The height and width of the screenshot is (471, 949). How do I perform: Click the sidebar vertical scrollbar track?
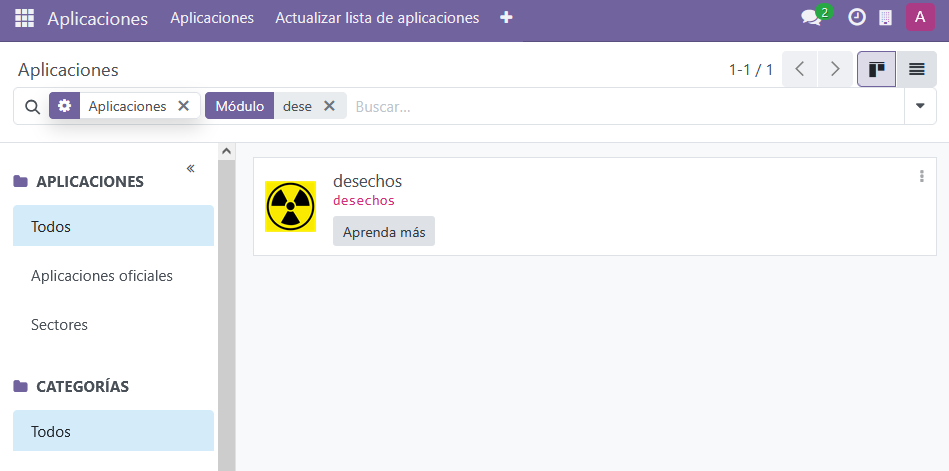click(x=226, y=315)
